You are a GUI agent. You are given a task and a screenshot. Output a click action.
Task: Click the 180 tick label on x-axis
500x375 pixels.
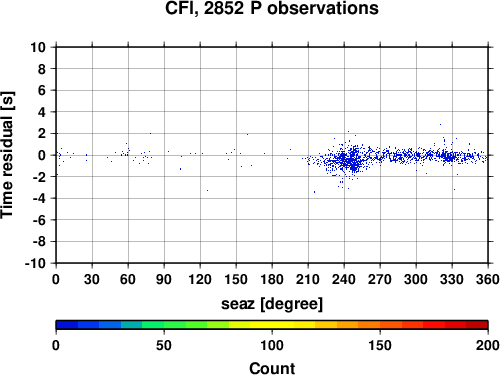tap(272, 279)
